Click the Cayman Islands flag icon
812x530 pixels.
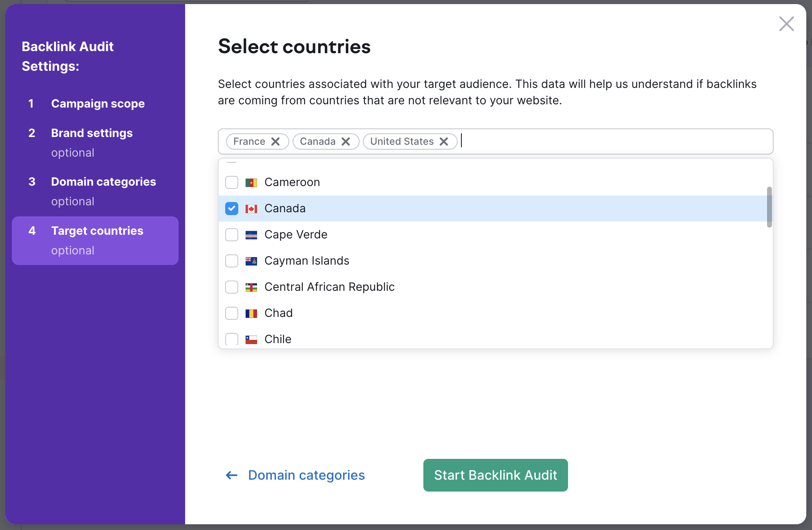[252, 261]
